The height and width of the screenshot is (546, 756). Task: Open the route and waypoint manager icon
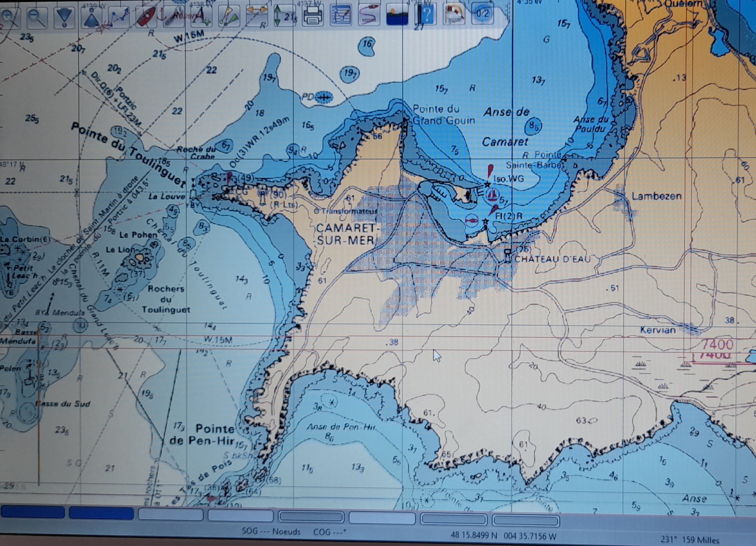340,16
